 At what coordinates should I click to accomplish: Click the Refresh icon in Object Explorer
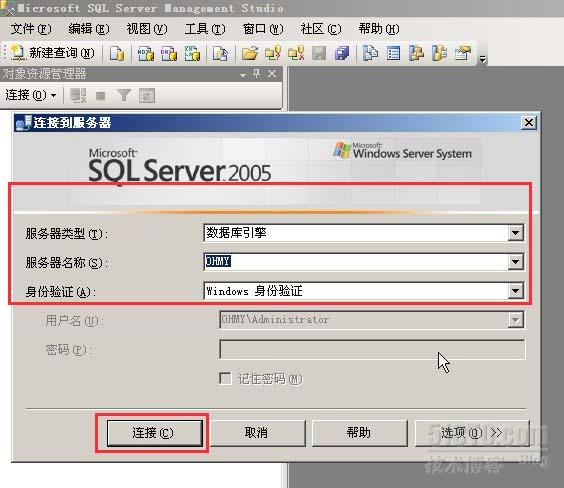point(147,96)
